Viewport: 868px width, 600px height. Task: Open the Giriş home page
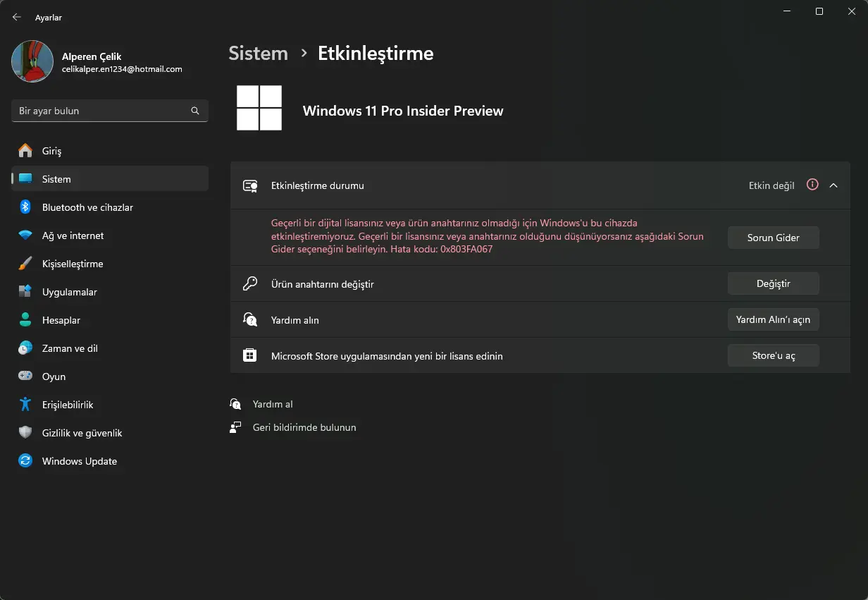coord(110,151)
